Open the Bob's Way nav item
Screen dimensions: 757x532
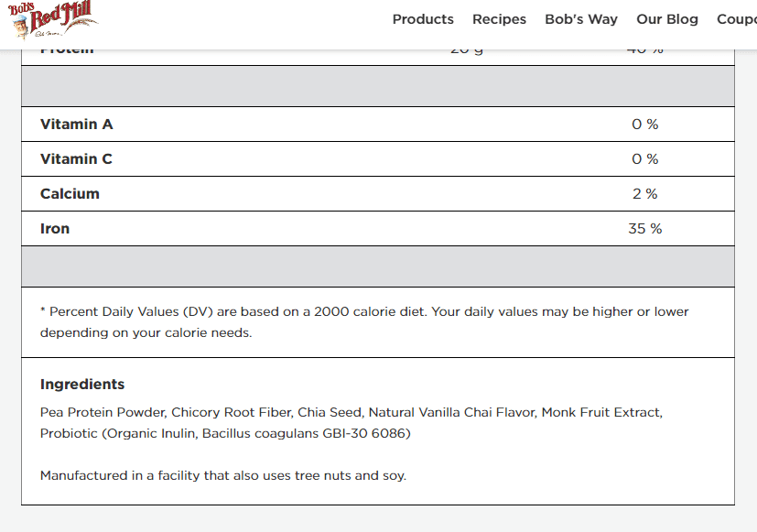coord(580,19)
